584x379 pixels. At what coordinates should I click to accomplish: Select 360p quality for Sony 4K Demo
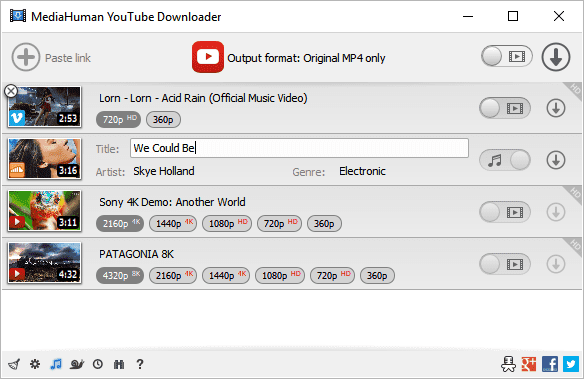pyautogui.click(x=324, y=223)
